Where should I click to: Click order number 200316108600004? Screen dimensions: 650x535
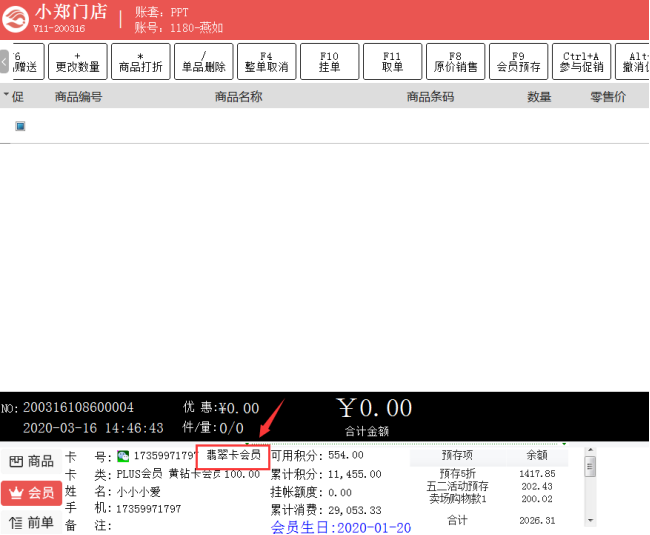tap(78, 407)
